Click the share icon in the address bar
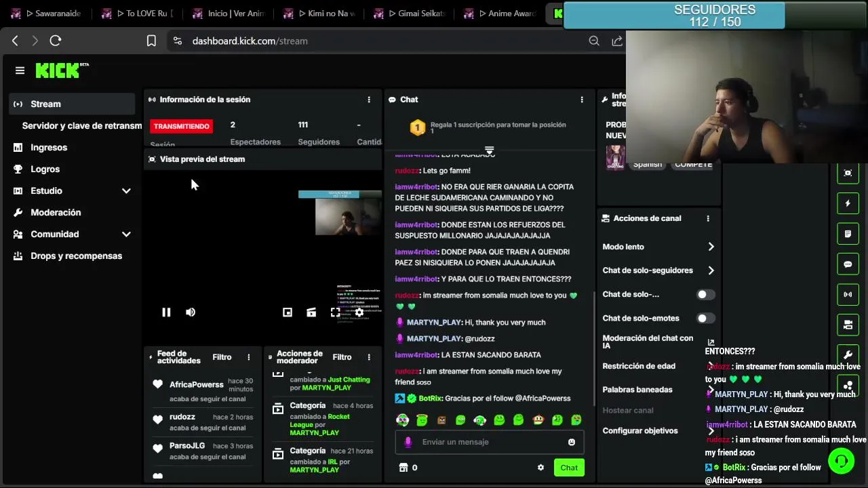 pos(617,41)
